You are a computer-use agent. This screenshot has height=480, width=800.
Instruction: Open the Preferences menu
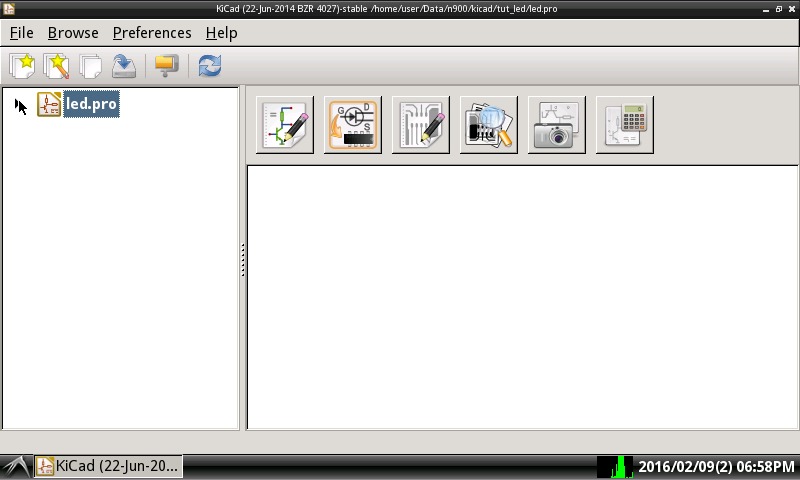[152, 33]
